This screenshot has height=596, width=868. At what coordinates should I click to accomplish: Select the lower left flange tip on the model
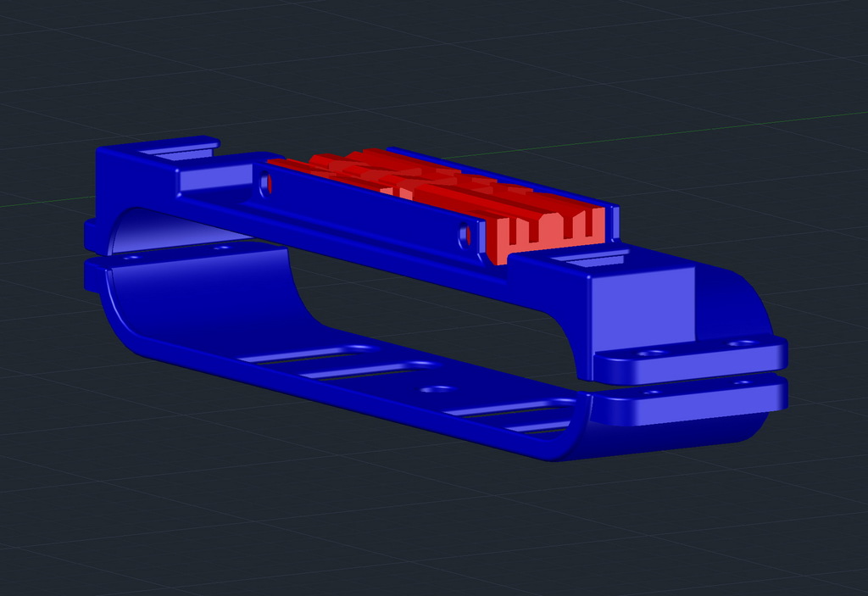(90, 276)
